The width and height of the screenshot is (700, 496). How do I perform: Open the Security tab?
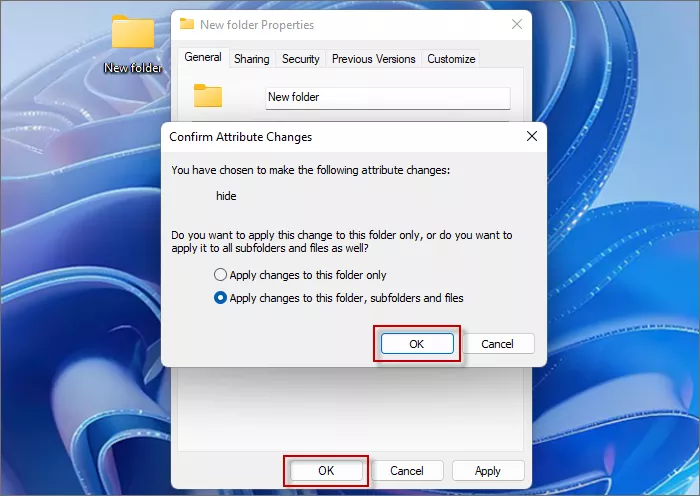(x=300, y=59)
